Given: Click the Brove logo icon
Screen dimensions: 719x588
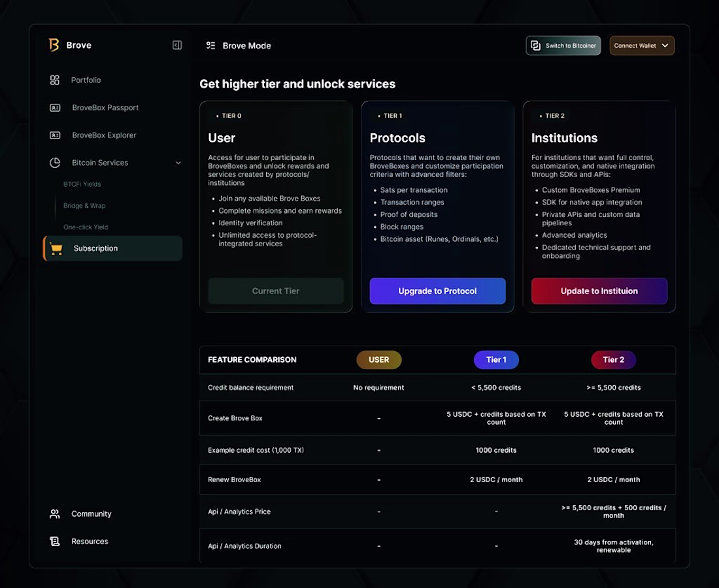Looking at the screenshot, I should coord(54,45).
